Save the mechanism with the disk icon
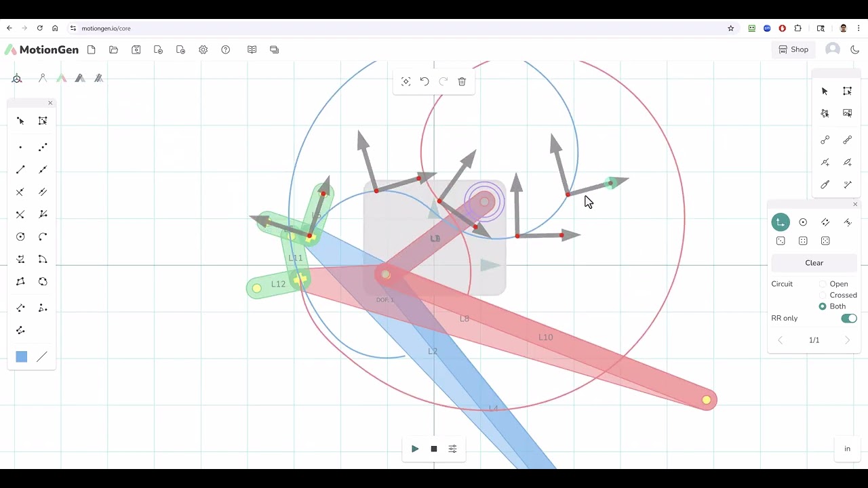This screenshot has height=488, width=868. click(136, 49)
